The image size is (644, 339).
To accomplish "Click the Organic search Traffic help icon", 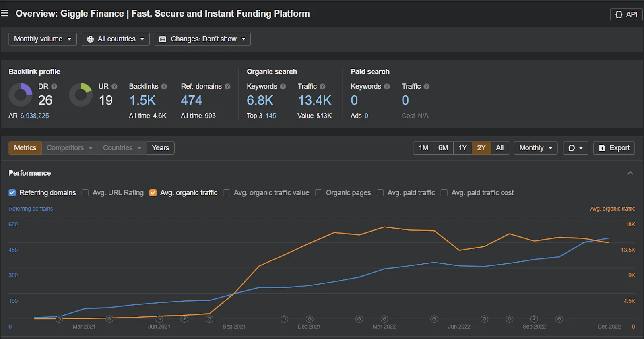I will [x=322, y=87].
